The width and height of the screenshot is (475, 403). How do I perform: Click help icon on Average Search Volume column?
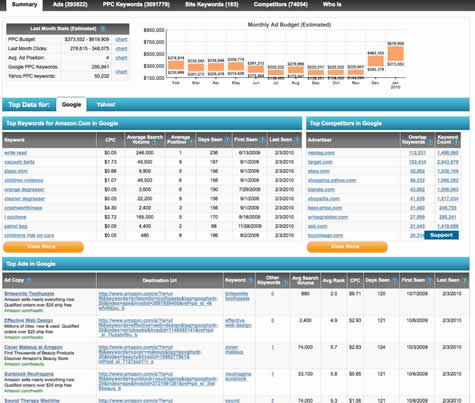[155, 142]
